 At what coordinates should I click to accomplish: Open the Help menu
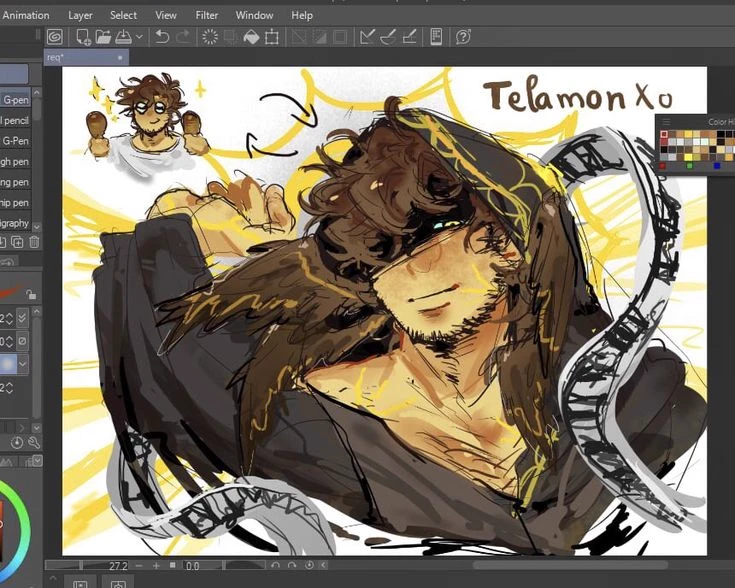tap(302, 15)
